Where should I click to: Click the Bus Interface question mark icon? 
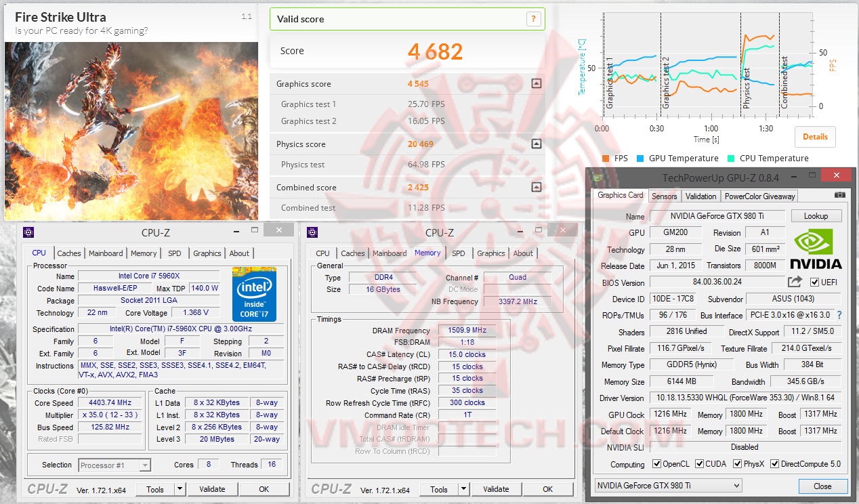point(839,315)
